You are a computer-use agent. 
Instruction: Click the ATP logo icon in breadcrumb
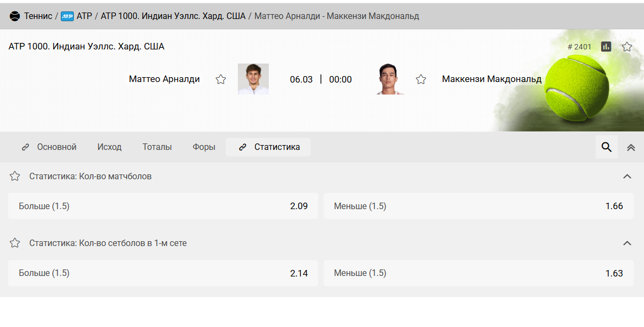(67, 16)
